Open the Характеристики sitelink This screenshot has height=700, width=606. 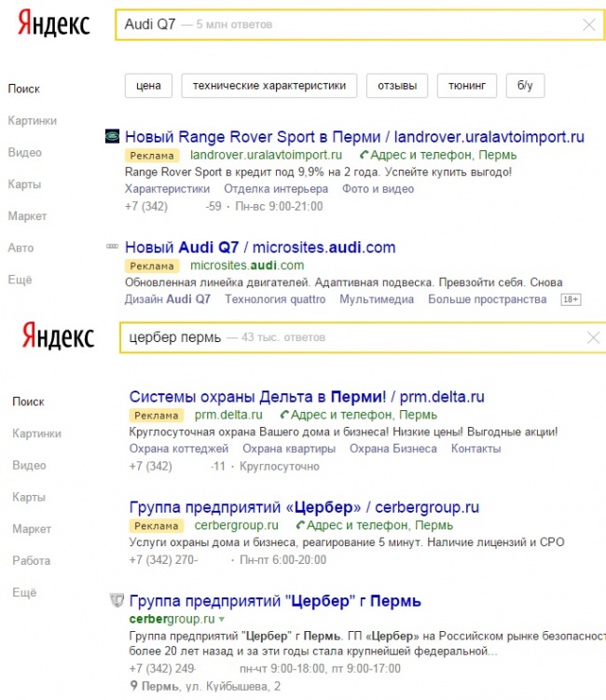tap(167, 189)
